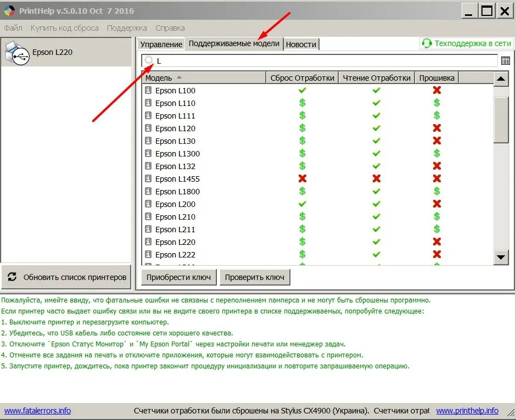516x420 pixels.
Task: Click the PrintHelp app logo icon
Action: [9, 11]
